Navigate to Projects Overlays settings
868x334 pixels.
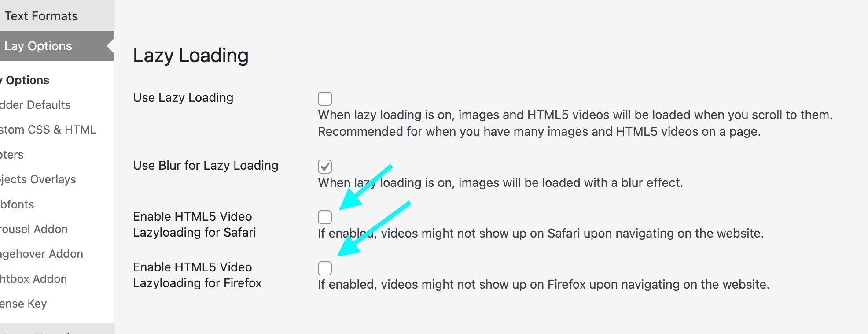pos(38,179)
